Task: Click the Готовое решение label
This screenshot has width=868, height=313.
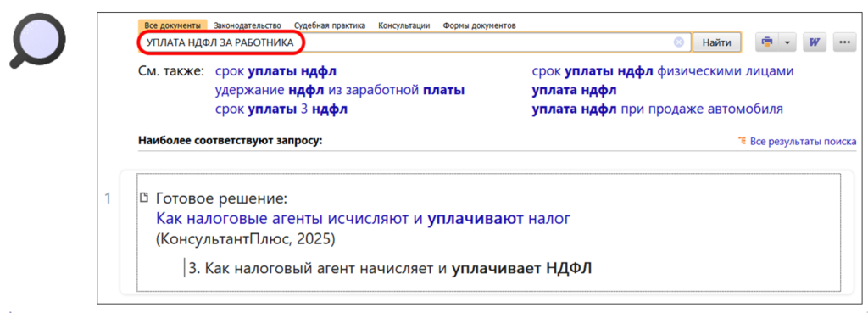Action: 221,198
